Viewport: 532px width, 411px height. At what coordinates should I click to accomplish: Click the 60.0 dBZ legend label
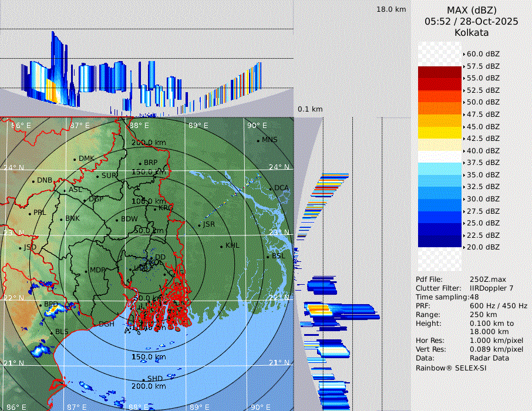[x=483, y=54]
